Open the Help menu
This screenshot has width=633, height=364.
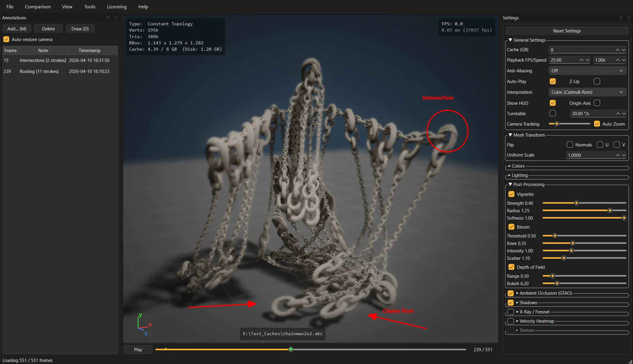coord(143,7)
